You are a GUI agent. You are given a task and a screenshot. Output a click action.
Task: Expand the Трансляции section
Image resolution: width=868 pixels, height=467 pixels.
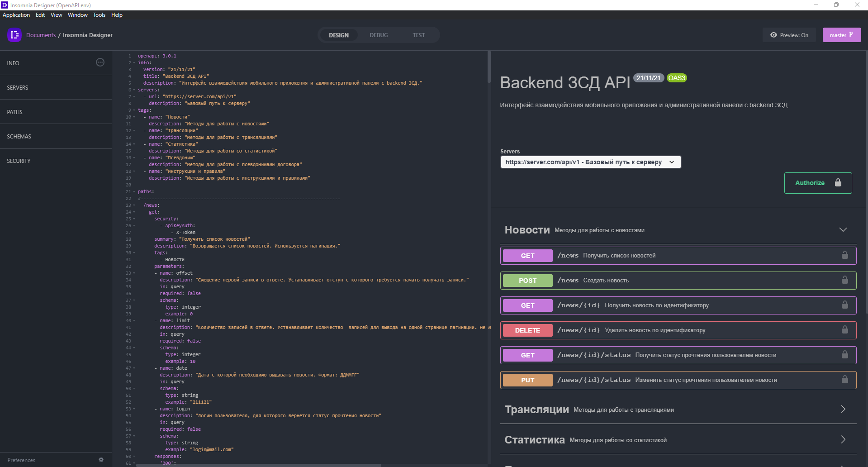[x=843, y=410]
